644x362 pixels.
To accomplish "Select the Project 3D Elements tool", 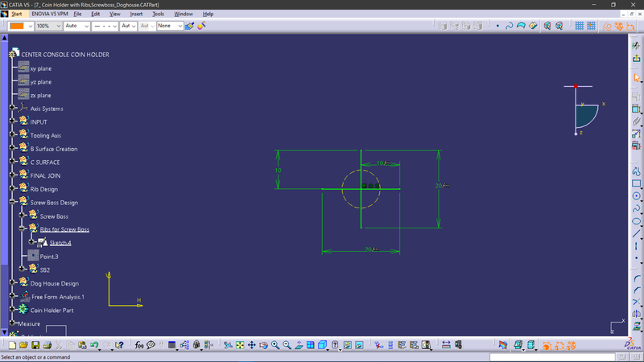I will click(x=636, y=327).
